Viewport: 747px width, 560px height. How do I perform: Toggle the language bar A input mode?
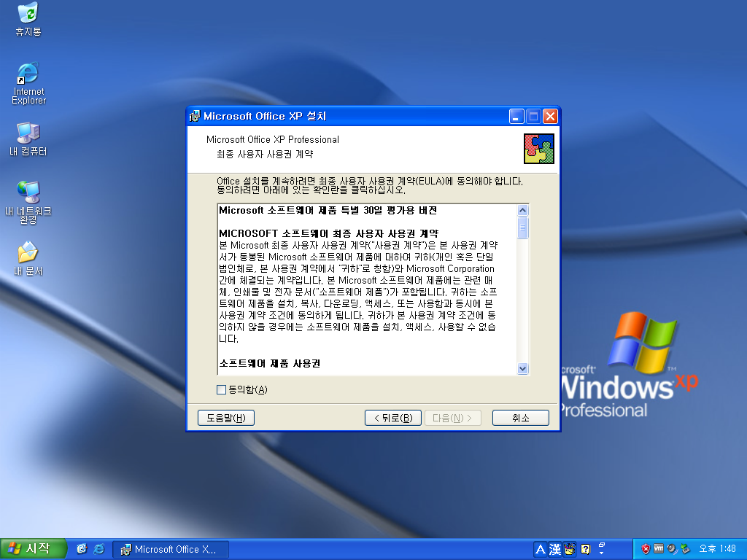coord(541,550)
